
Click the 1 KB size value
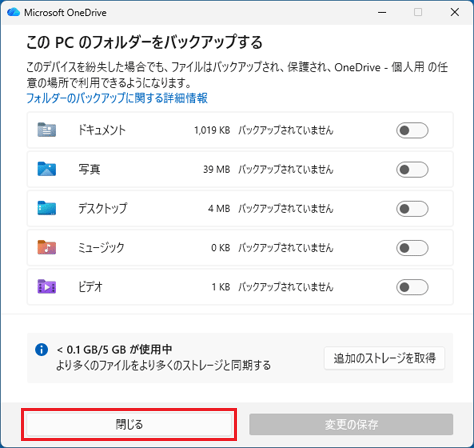(x=221, y=287)
